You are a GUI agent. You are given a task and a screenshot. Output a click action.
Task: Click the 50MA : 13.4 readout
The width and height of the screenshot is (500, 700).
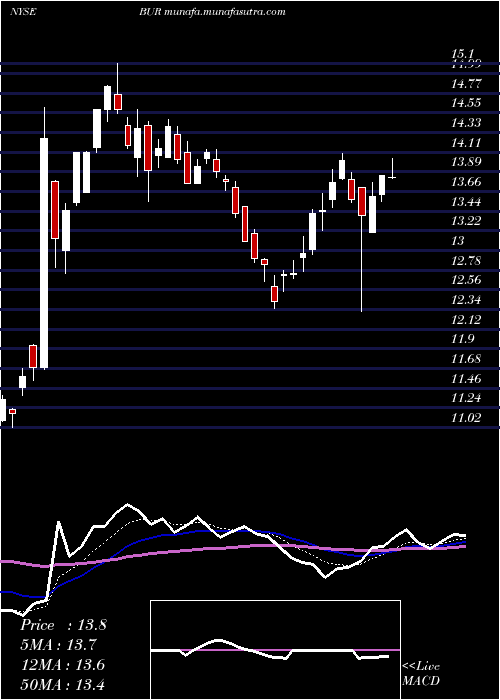[63, 684]
